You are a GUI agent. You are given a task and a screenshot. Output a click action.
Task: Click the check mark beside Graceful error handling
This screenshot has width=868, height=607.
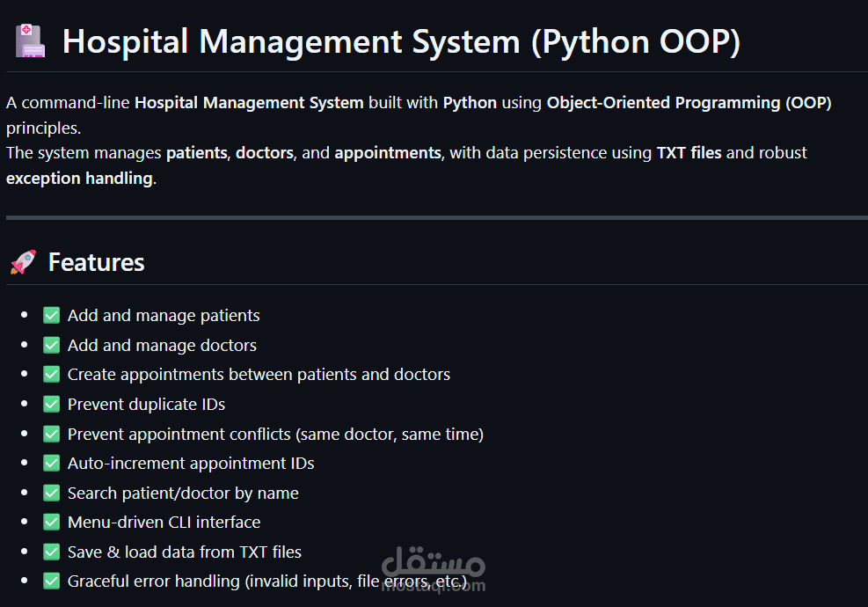click(52, 581)
